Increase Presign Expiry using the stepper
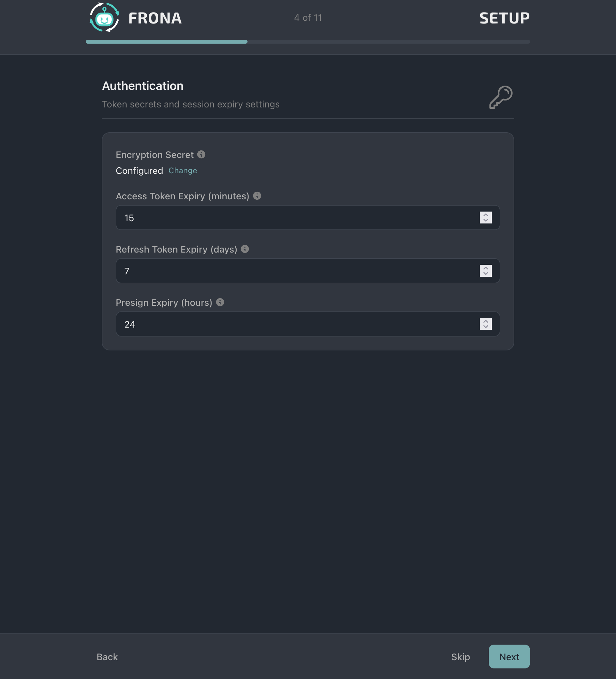 [485, 321]
